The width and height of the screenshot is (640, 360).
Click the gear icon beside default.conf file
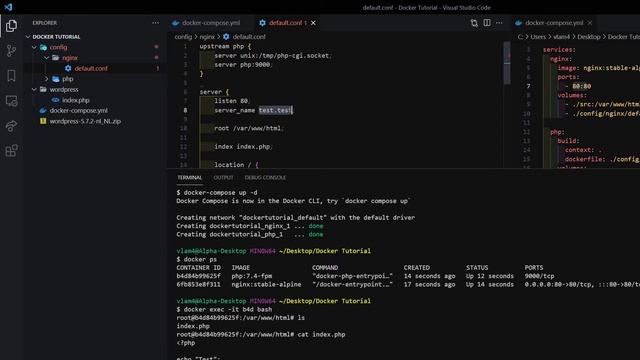point(68,69)
